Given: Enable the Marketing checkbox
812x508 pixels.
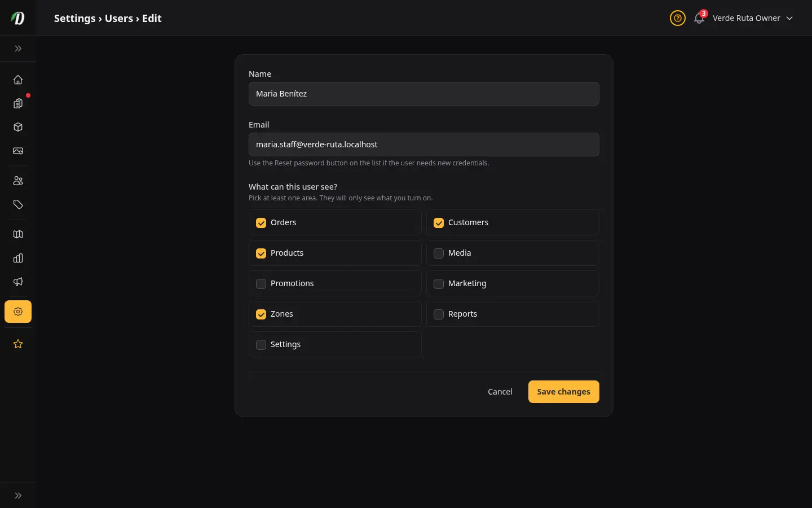Looking at the screenshot, I should point(439,284).
